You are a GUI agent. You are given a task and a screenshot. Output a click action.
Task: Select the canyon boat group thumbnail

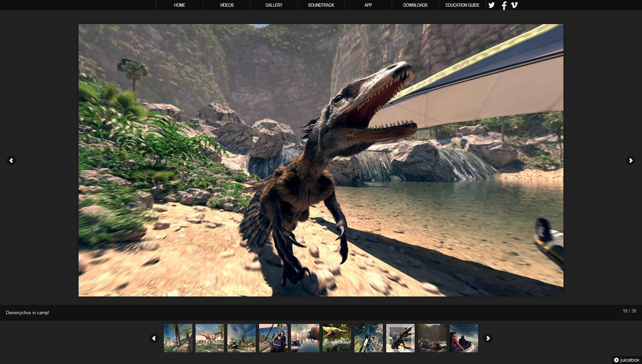pyautogui.click(x=432, y=338)
